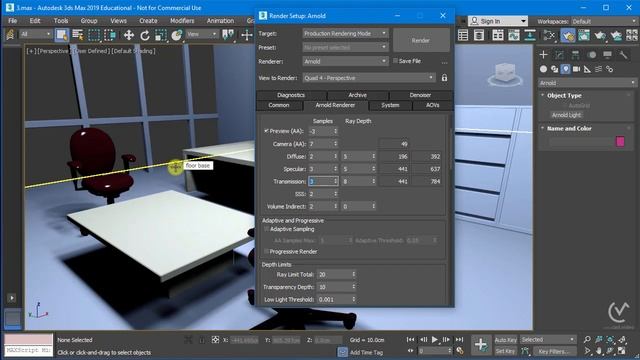Click the Render button
This screenshot has height=360, width=640.
coord(421,40)
